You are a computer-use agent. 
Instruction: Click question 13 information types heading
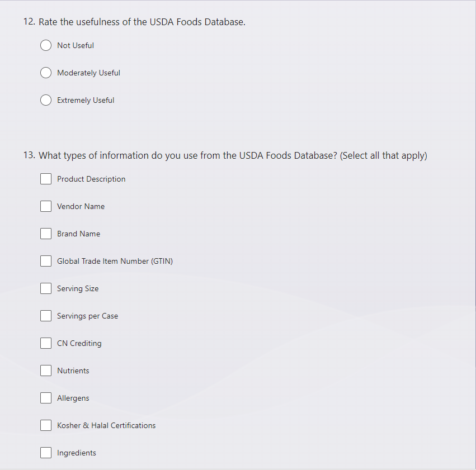tap(225, 155)
